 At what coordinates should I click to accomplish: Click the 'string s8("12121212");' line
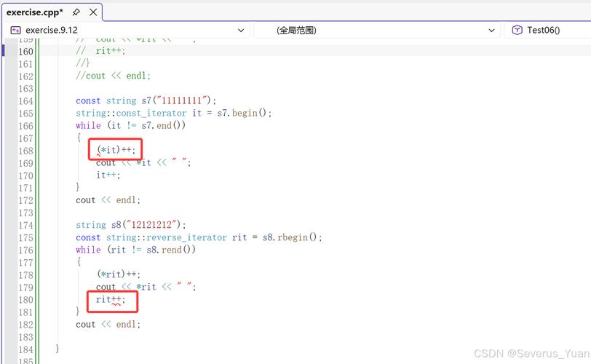(131, 225)
